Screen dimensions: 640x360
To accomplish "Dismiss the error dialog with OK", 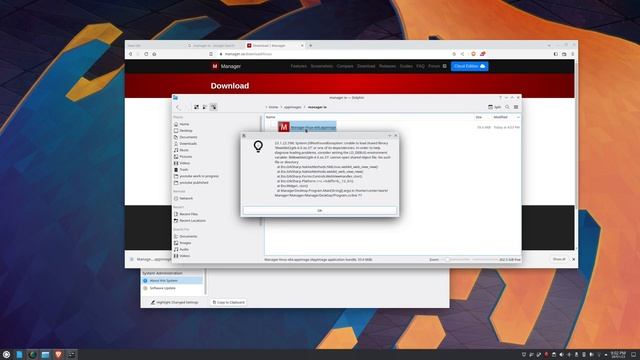I will coord(320,210).
